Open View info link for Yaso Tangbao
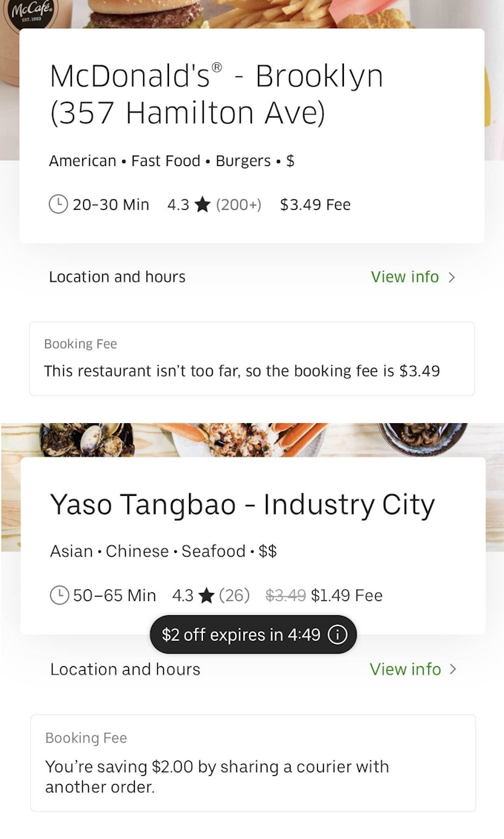The height and width of the screenshot is (839, 504). pyautogui.click(x=405, y=669)
